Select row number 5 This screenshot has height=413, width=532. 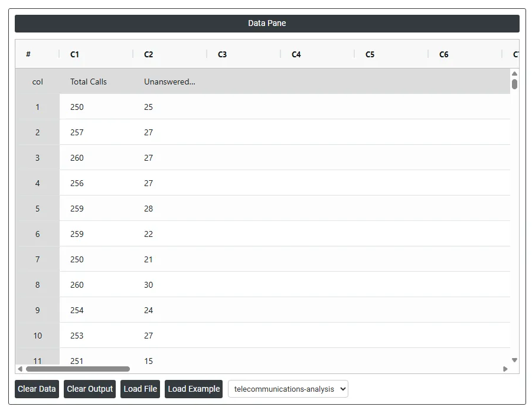point(37,209)
